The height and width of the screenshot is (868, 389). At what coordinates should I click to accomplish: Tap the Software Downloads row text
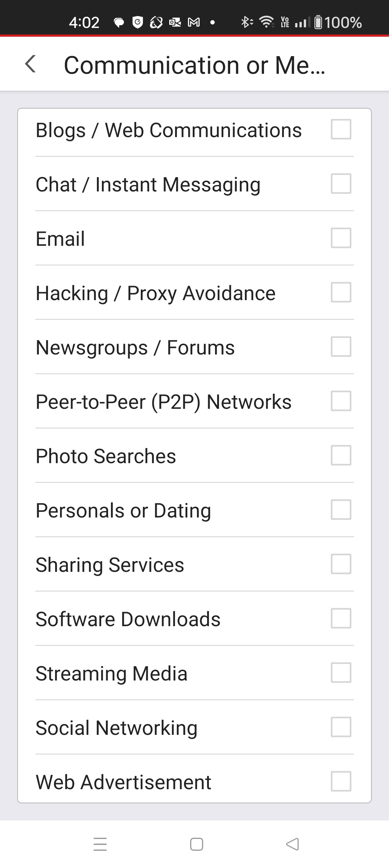click(x=128, y=619)
